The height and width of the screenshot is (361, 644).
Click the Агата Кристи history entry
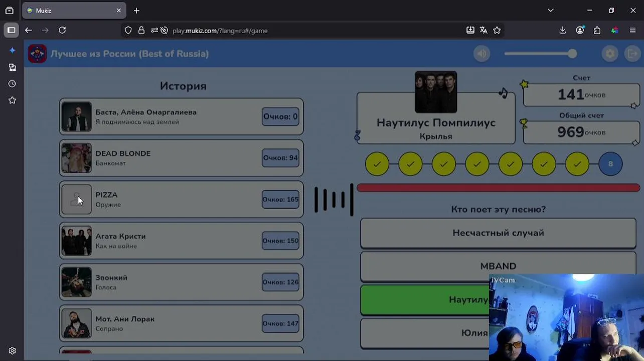(x=182, y=241)
